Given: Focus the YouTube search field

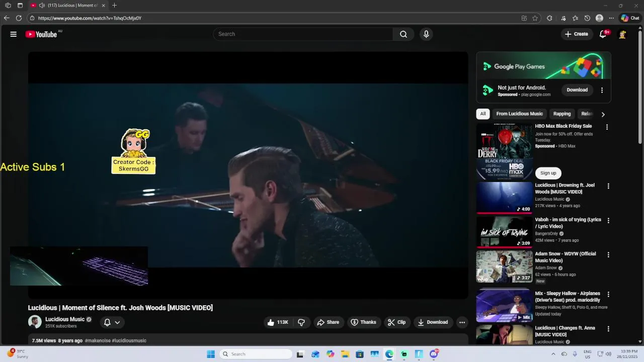Looking at the screenshot, I should 303,34.
